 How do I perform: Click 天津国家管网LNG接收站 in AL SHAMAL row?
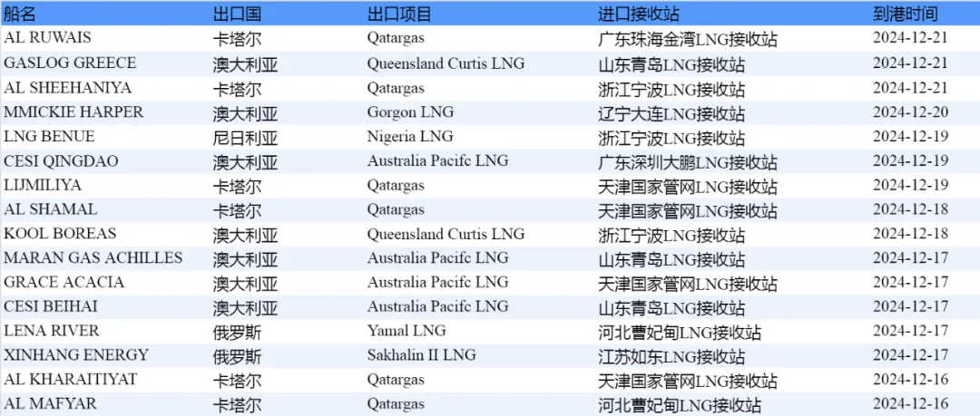point(688,210)
